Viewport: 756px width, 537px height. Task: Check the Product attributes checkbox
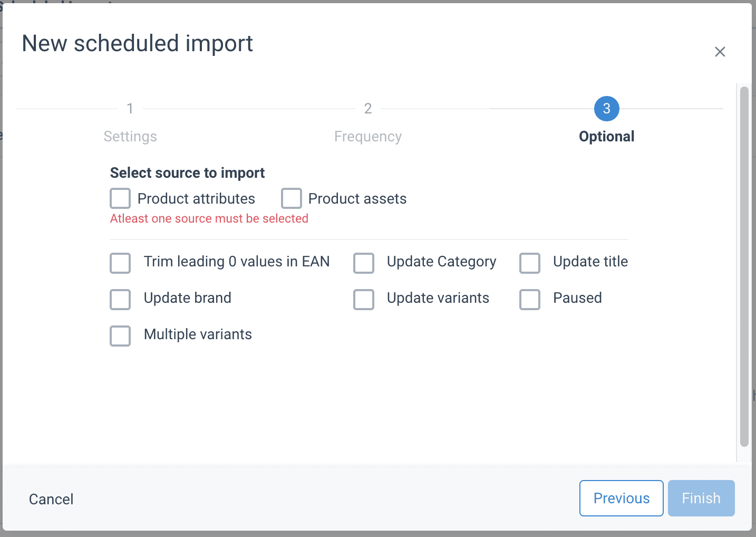[120, 199]
